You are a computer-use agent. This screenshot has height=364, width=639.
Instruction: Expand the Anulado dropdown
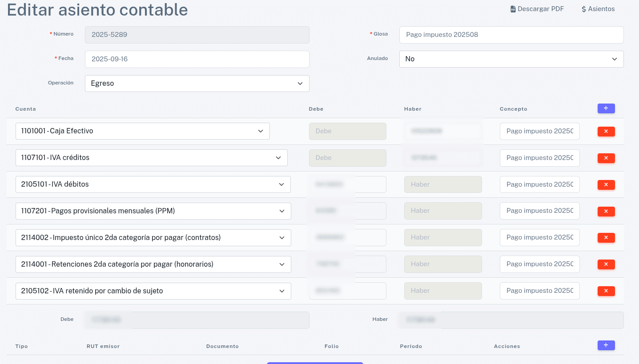511,59
